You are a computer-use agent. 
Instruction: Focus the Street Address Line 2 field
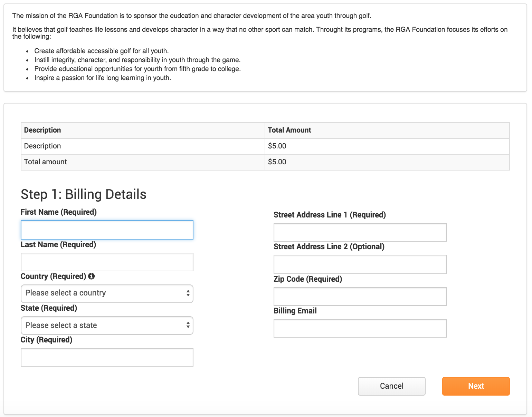(360, 264)
